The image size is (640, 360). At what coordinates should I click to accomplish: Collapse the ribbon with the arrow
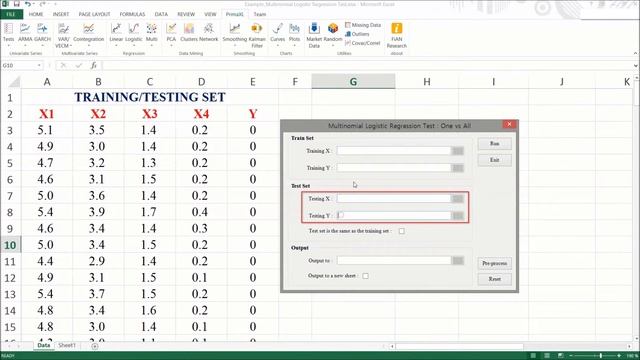click(x=635, y=53)
